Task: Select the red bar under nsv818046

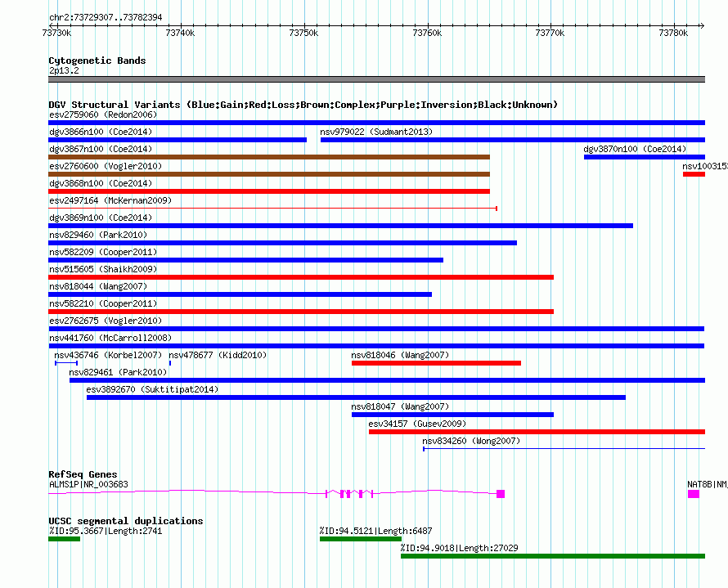Action: pos(437,363)
